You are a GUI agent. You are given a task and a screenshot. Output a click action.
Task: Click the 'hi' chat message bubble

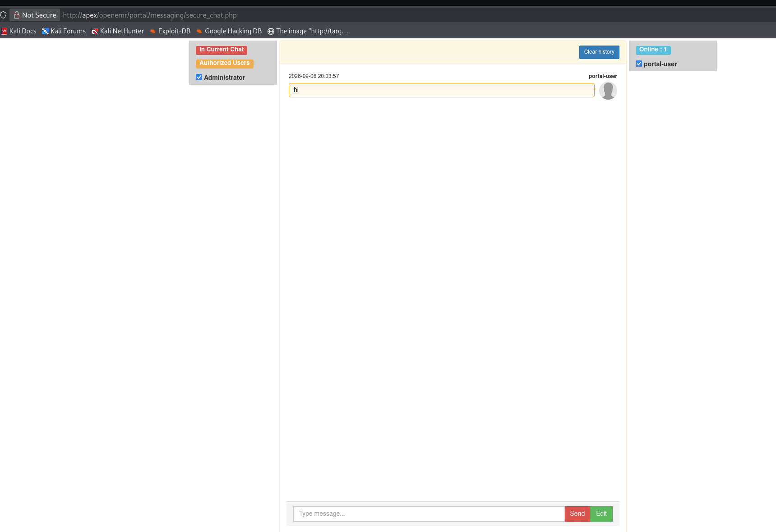coord(442,90)
